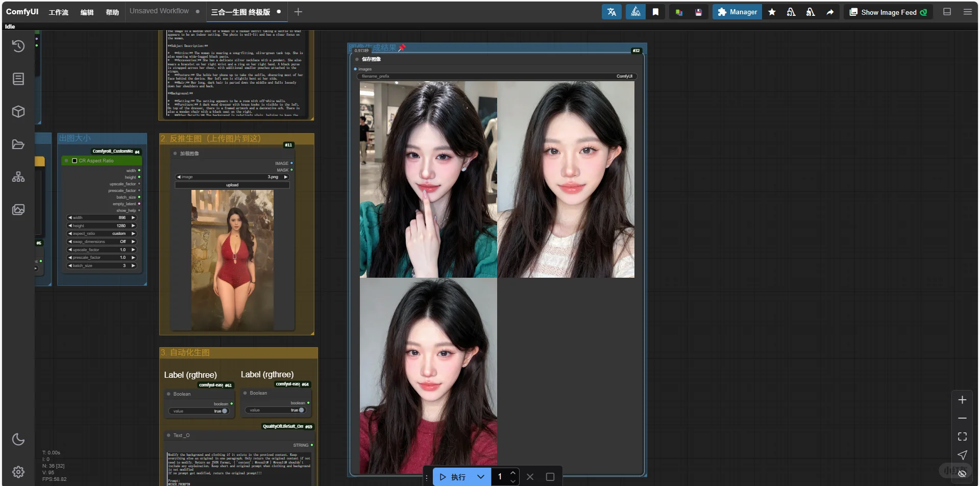
Task: Click the green sweater output image
Action: (428, 179)
